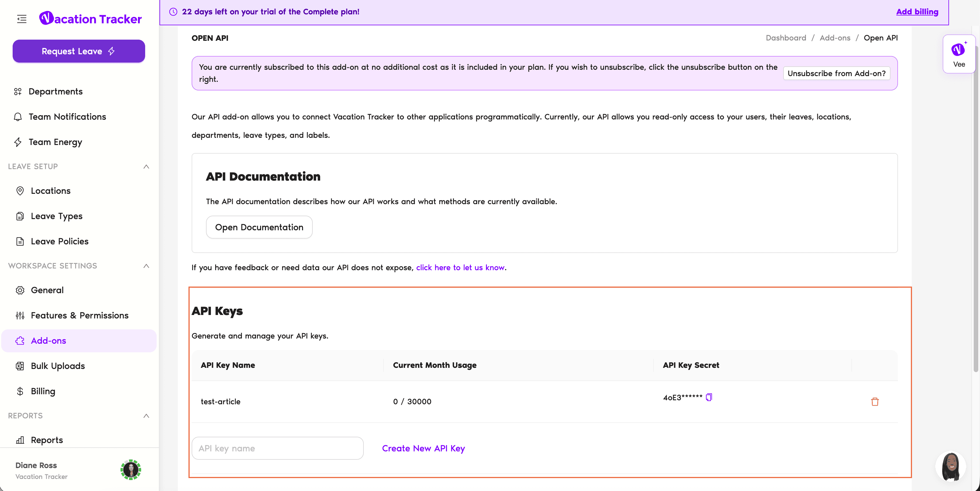Select Leave Types in the sidebar
The image size is (980, 491).
coord(57,216)
